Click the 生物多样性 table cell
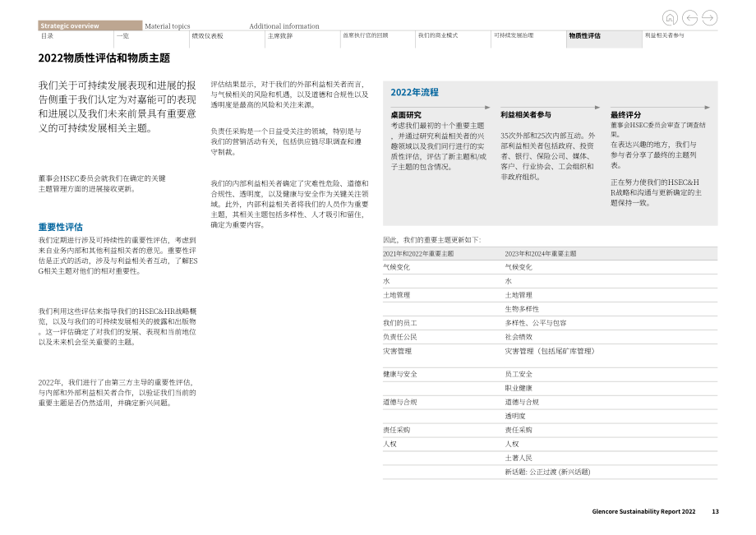Image resolution: width=756 pixels, height=535 pixels. click(522, 309)
